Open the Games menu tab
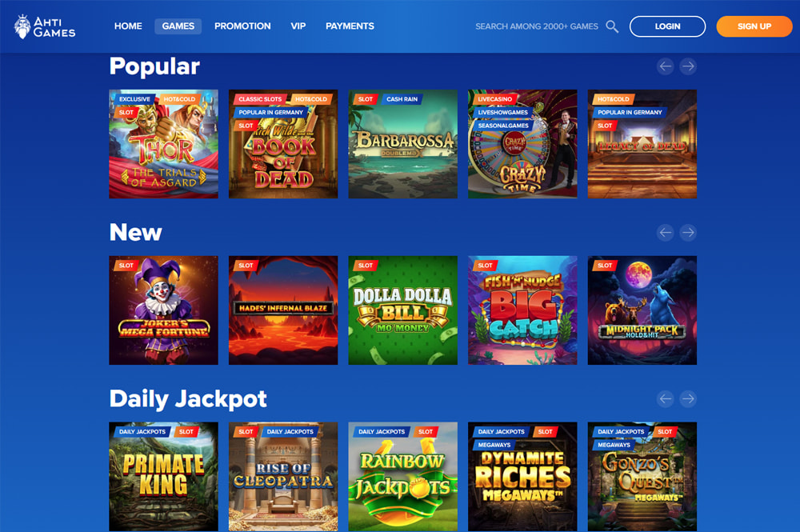The width and height of the screenshot is (800, 532). pos(178,26)
